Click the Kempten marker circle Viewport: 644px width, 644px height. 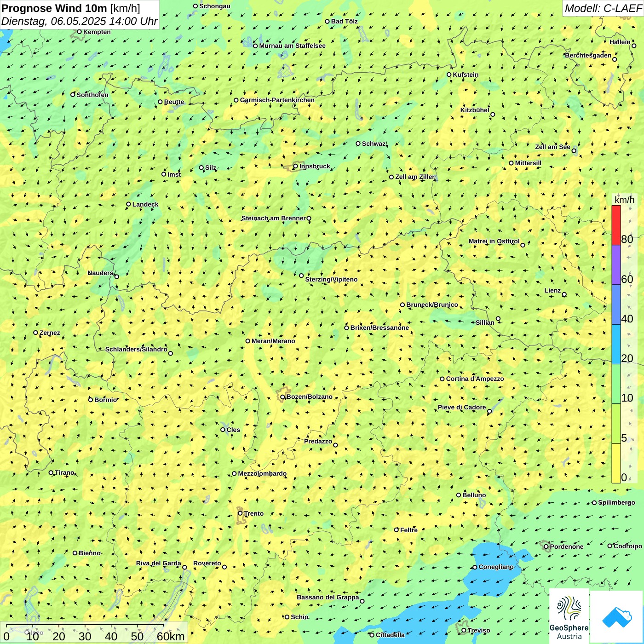pos(79,32)
